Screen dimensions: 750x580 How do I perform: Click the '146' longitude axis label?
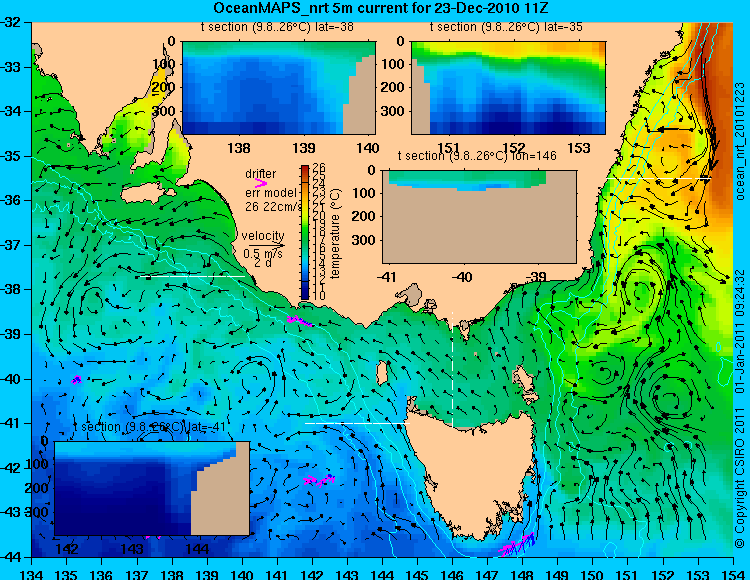(x=452, y=574)
